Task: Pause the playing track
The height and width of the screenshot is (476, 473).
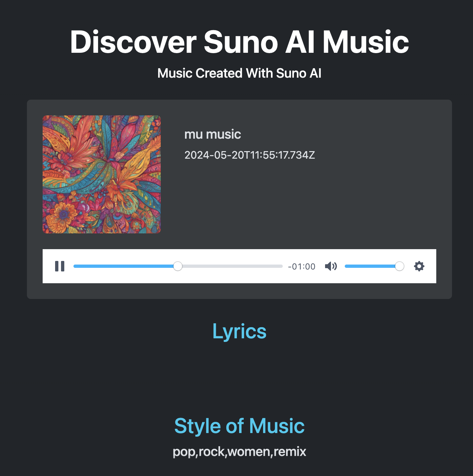Action: click(60, 266)
